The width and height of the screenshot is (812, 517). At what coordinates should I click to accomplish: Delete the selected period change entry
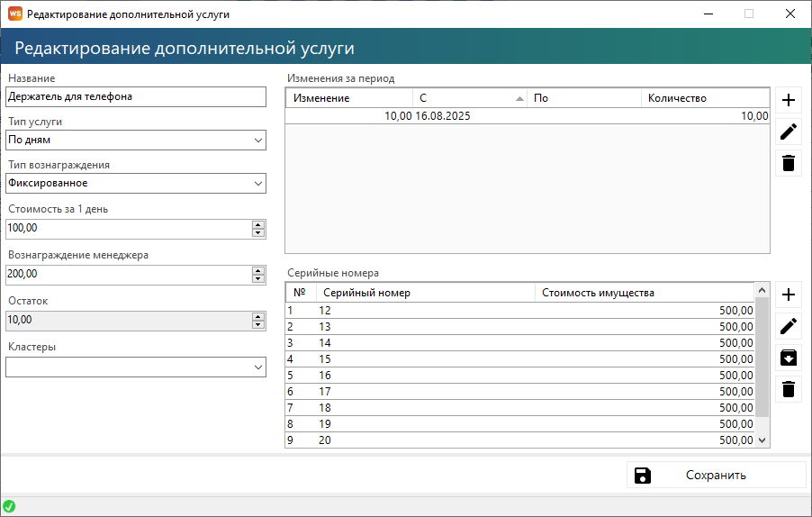789,163
